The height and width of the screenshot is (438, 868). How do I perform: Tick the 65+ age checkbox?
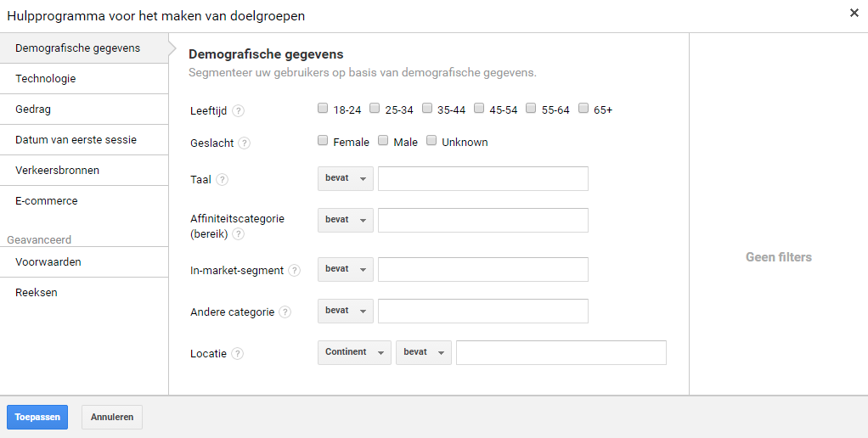tap(583, 109)
